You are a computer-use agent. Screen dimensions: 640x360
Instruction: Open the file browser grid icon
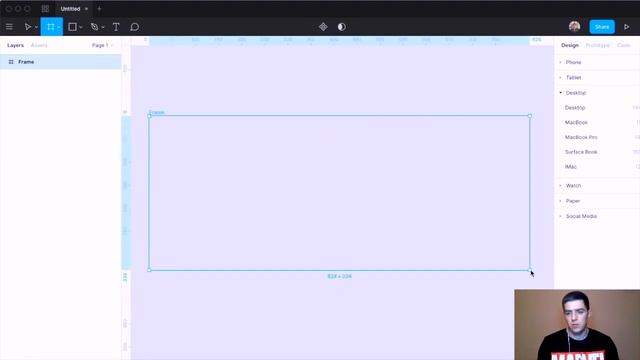[45, 9]
